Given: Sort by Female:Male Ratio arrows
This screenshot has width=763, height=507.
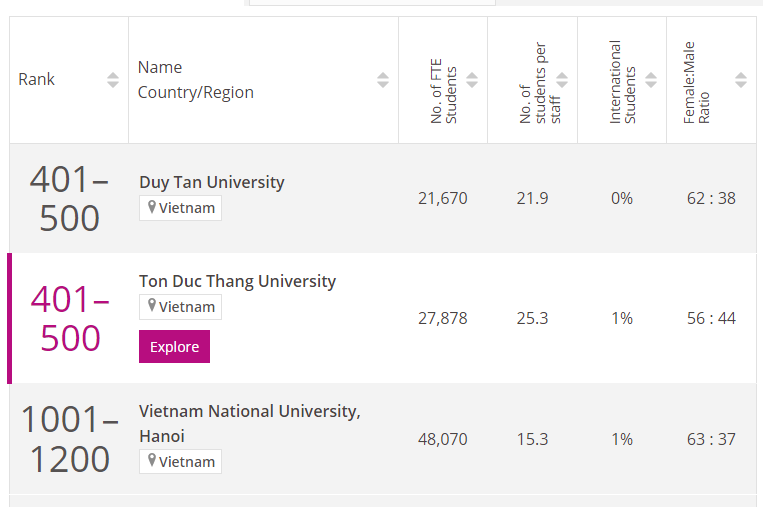Looking at the screenshot, I should click(741, 80).
